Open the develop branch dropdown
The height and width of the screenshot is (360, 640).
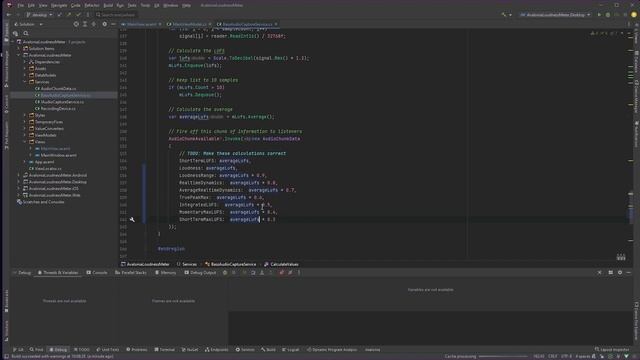[x=39, y=15]
